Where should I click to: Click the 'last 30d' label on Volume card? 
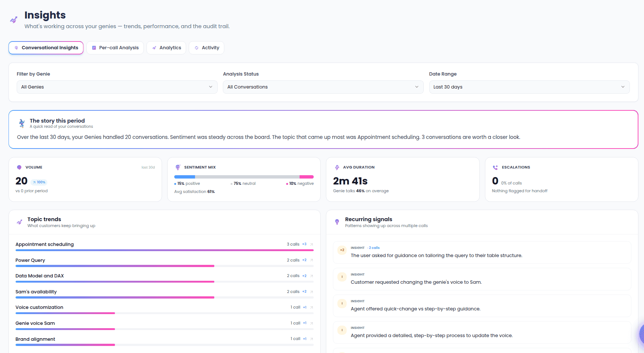148,167
